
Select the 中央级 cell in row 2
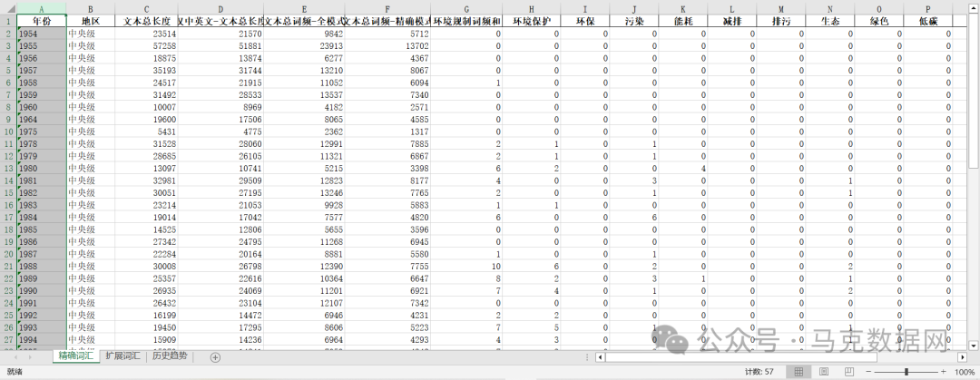point(91,34)
